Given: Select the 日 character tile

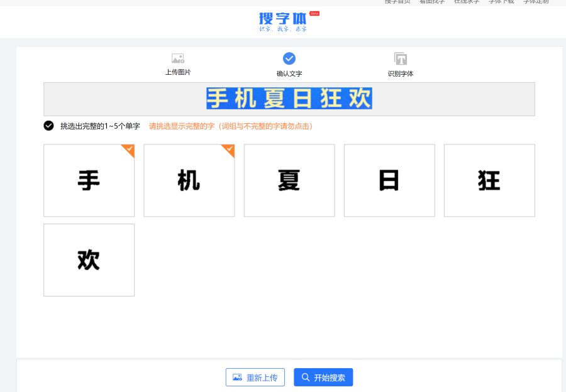Looking at the screenshot, I should [x=389, y=181].
